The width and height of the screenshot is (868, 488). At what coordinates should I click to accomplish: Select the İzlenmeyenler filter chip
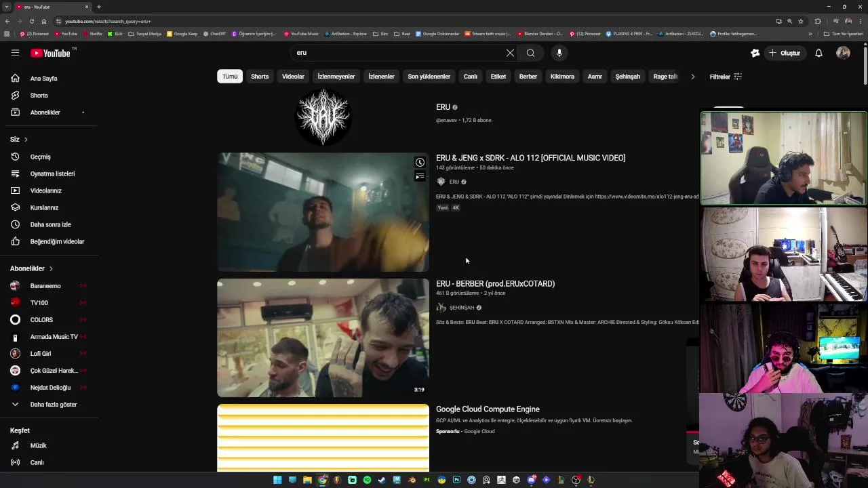coord(336,77)
